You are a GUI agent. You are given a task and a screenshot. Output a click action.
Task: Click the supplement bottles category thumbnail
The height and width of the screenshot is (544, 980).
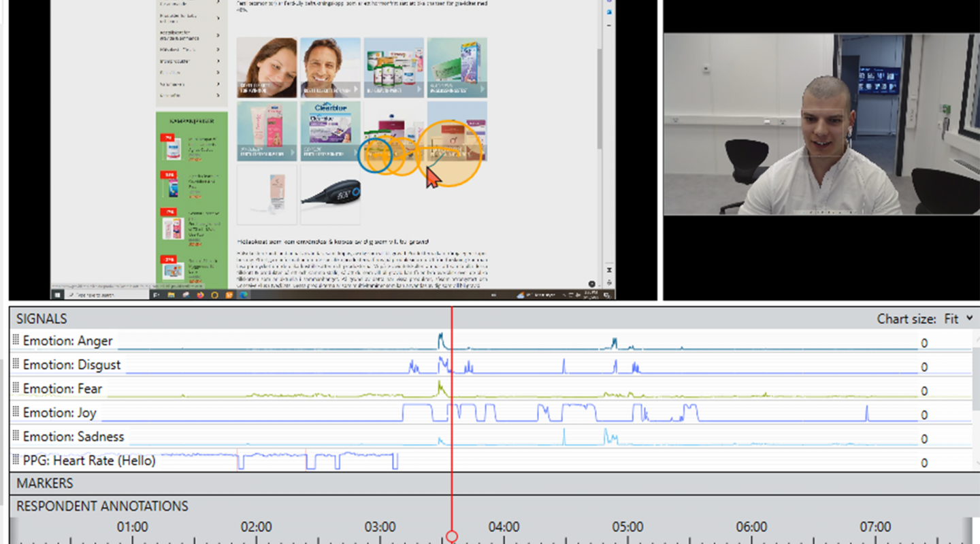click(x=393, y=67)
